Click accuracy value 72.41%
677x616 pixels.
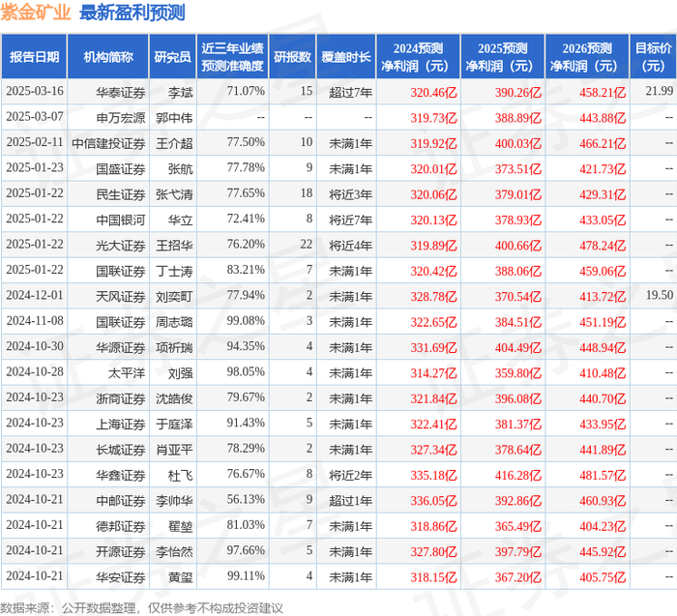coord(246,219)
